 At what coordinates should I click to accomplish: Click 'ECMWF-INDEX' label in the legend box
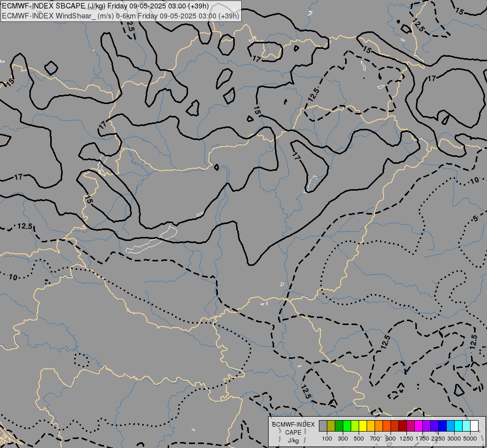click(293, 425)
